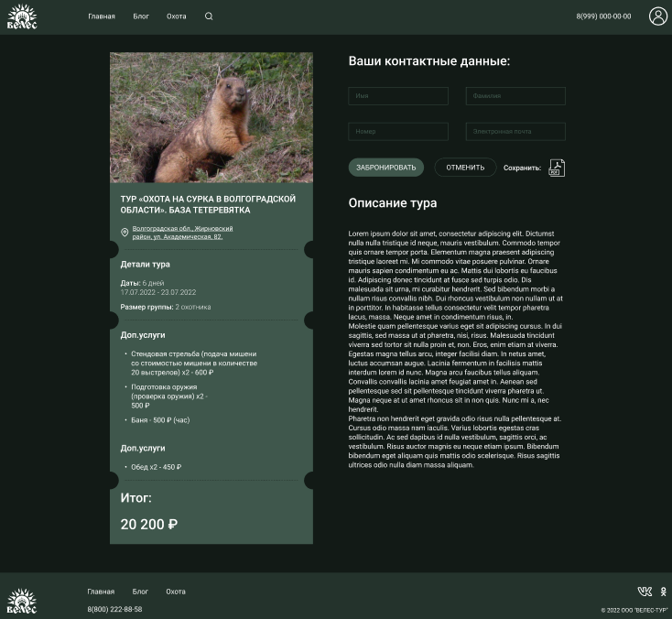Viewport: 672px width, 619px height.
Task: Focus the Фамилия input field
Action: [x=515, y=96]
